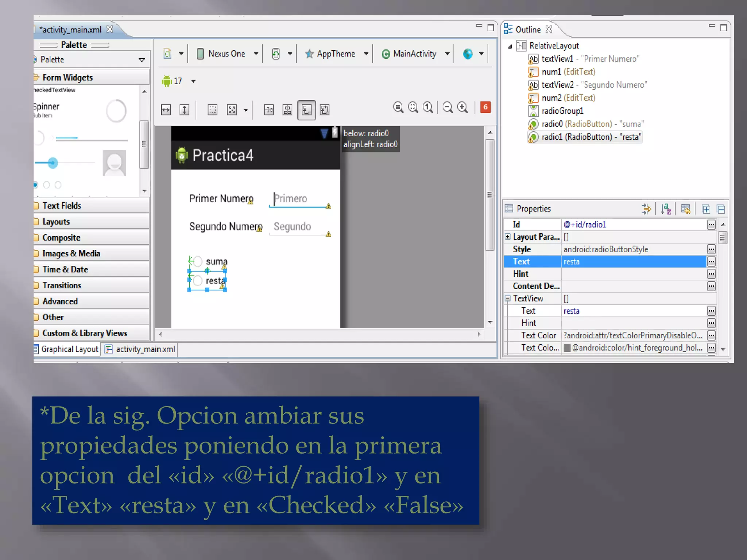747x560 pixels.
Task: Zoom out the layout canvas
Action: (448, 108)
